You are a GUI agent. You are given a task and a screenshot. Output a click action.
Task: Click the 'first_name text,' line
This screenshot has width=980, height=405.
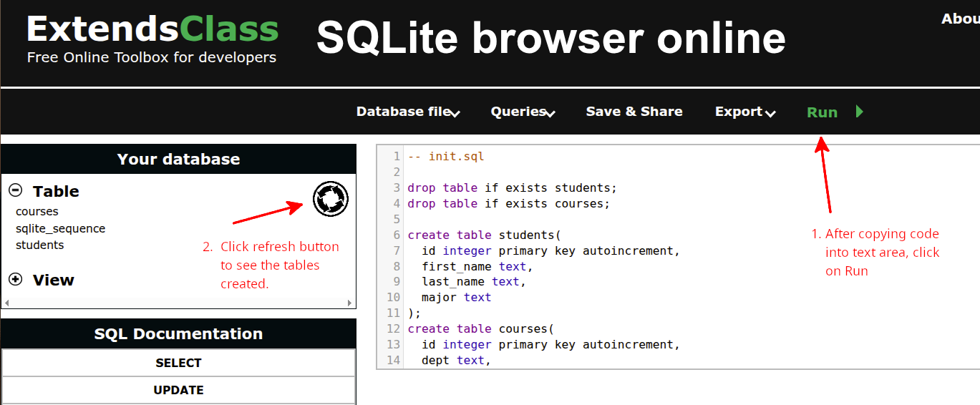point(477,266)
